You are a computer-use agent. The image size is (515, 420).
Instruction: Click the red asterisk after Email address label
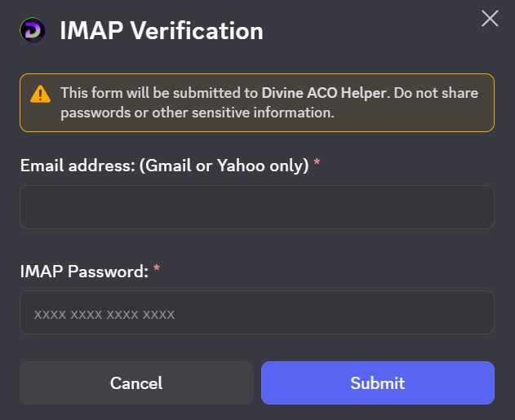click(317, 166)
